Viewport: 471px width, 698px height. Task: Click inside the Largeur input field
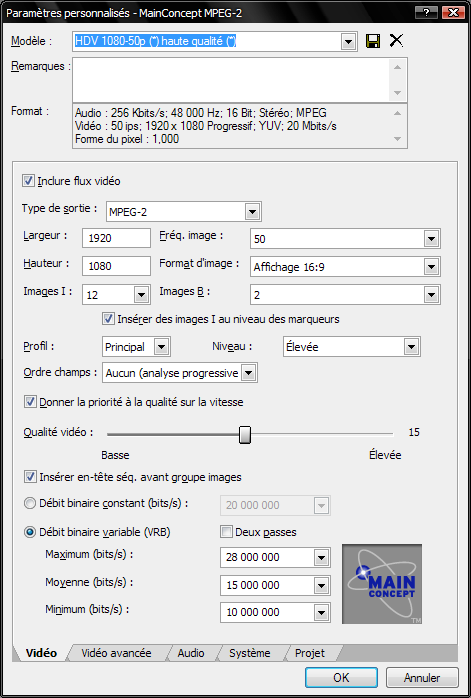pos(117,238)
